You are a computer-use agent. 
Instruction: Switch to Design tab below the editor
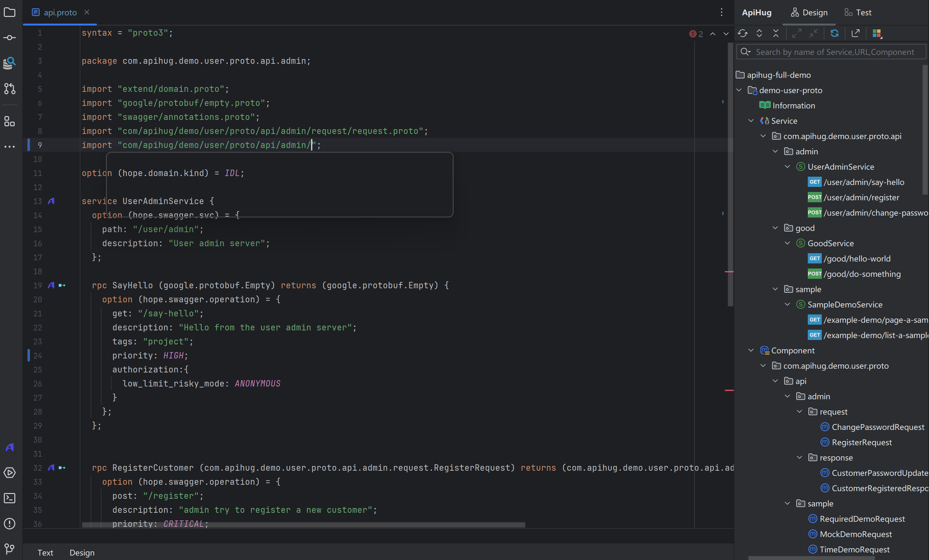point(82,552)
